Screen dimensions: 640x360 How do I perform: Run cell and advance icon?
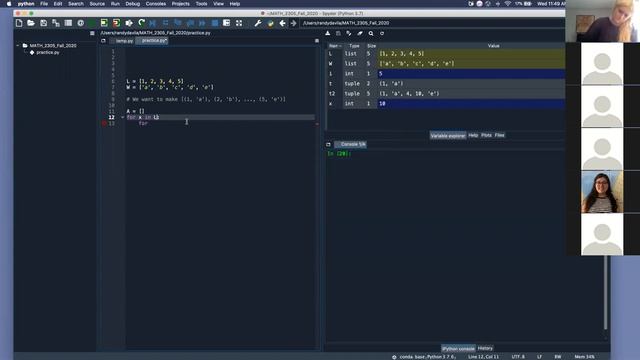[x=117, y=23]
